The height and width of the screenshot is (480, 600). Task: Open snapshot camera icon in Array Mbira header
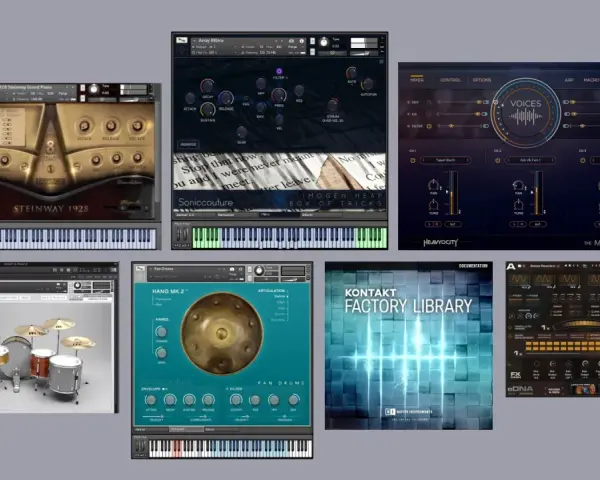point(291,41)
